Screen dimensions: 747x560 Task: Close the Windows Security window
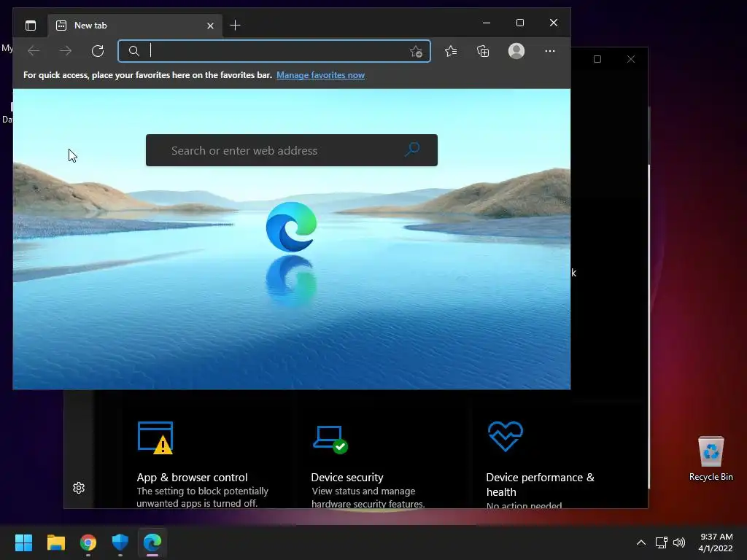pos(631,59)
